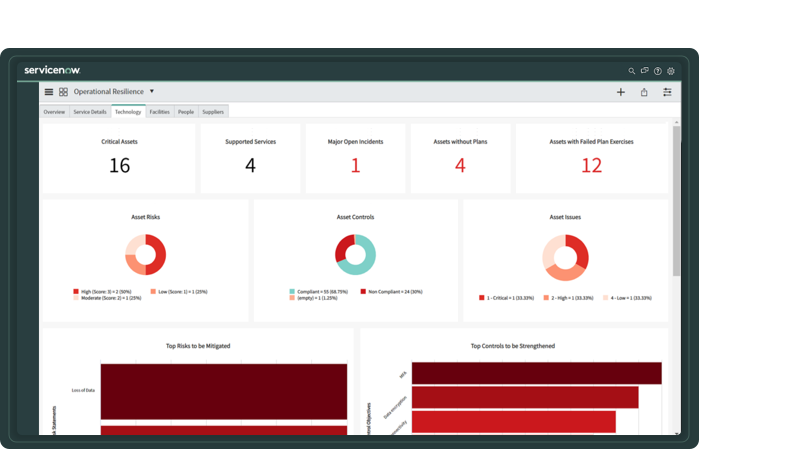This screenshot has height=450, width=800.
Task: Click the Assets with Failed Plan Exercises number
Action: 592,165
